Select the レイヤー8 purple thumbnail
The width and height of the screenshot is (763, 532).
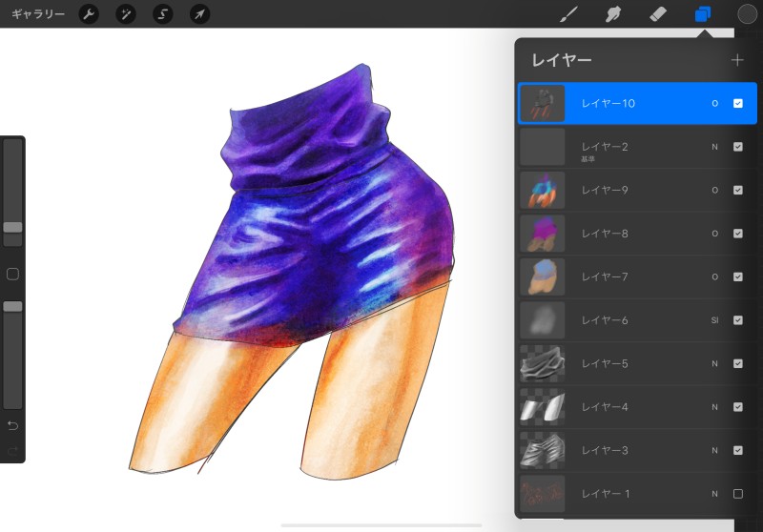[x=542, y=234]
